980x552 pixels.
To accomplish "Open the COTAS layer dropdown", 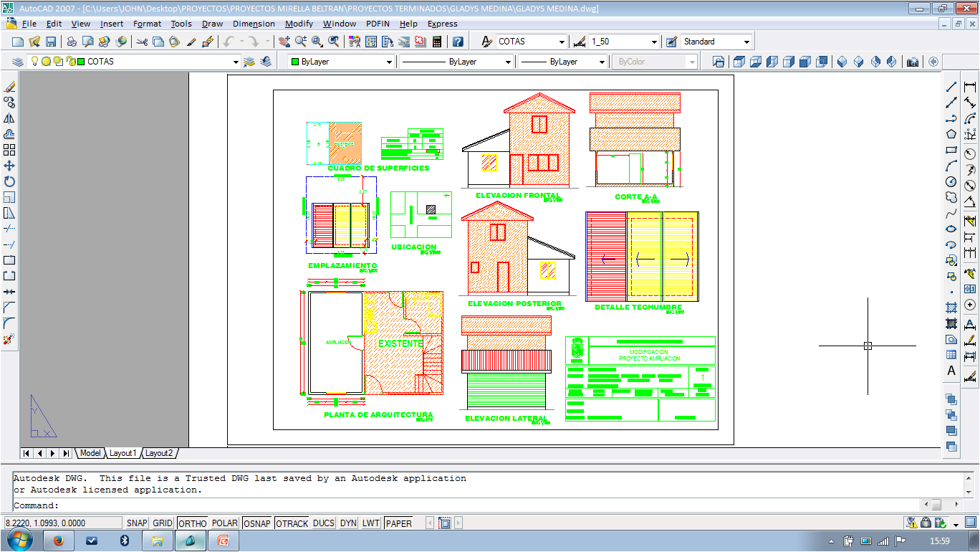I will pyautogui.click(x=235, y=62).
